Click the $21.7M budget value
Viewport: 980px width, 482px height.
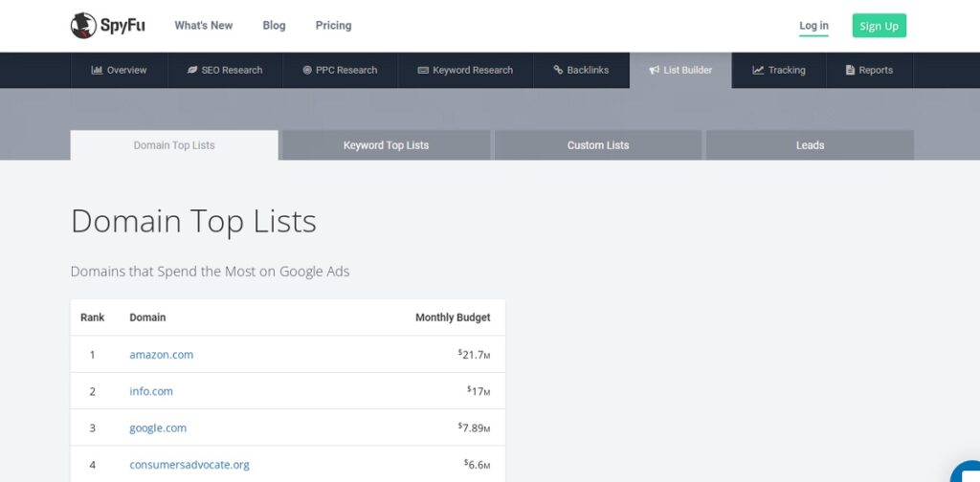tap(474, 354)
